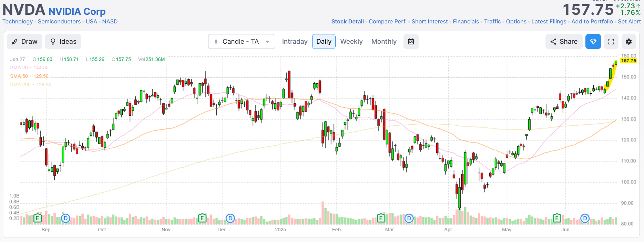The width and height of the screenshot is (644, 242).
Task: Click the open price O 156.00 readout
Action: (42, 59)
